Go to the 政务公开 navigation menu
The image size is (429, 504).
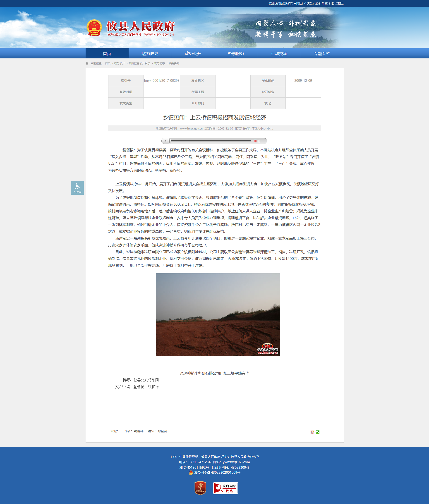193,53
